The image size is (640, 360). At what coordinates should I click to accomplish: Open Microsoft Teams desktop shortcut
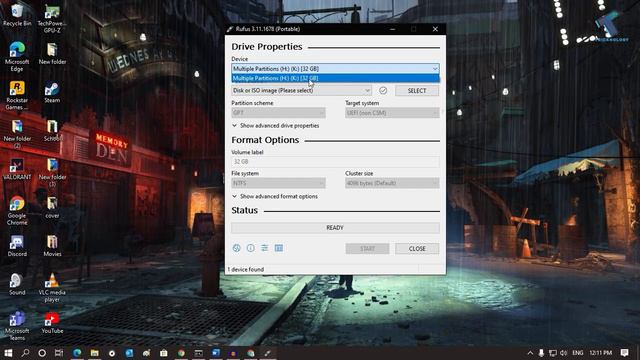point(17,326)
